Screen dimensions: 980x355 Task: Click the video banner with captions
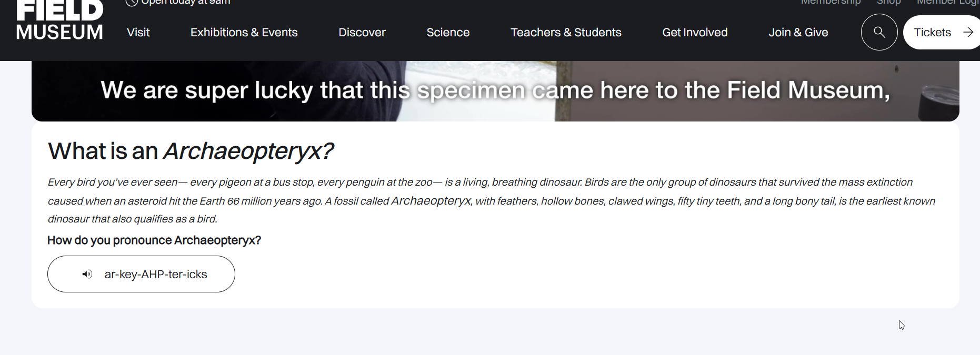click(x=495, y=91)
